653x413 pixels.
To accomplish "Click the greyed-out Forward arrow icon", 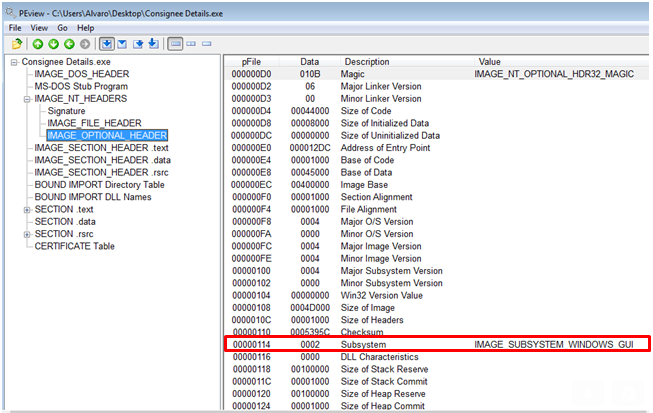I will tap(85, 44).
